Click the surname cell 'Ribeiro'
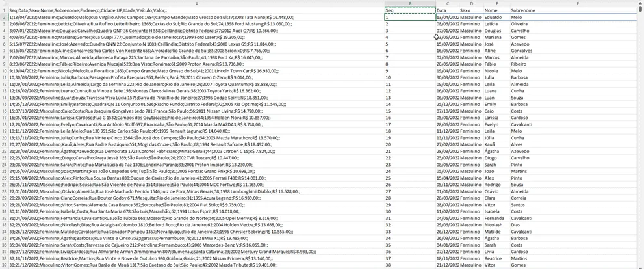The width and height of the screenshot is (644, 270). tap(574, 64)
